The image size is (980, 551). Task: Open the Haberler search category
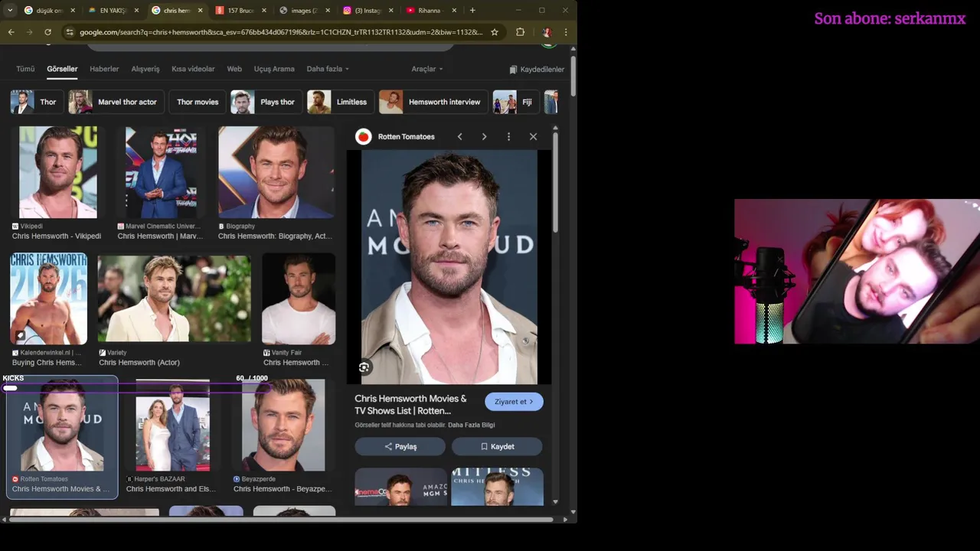pos(104,69)
